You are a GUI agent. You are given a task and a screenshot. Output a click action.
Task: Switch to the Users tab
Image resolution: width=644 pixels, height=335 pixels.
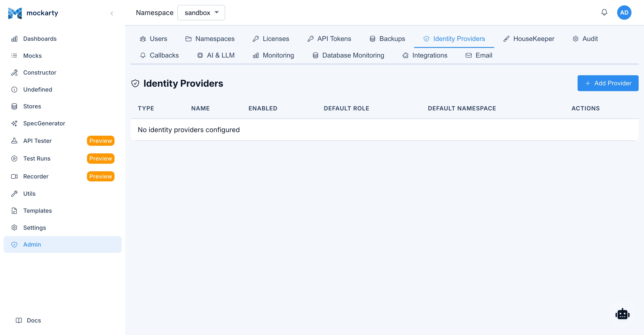point(153,39)
